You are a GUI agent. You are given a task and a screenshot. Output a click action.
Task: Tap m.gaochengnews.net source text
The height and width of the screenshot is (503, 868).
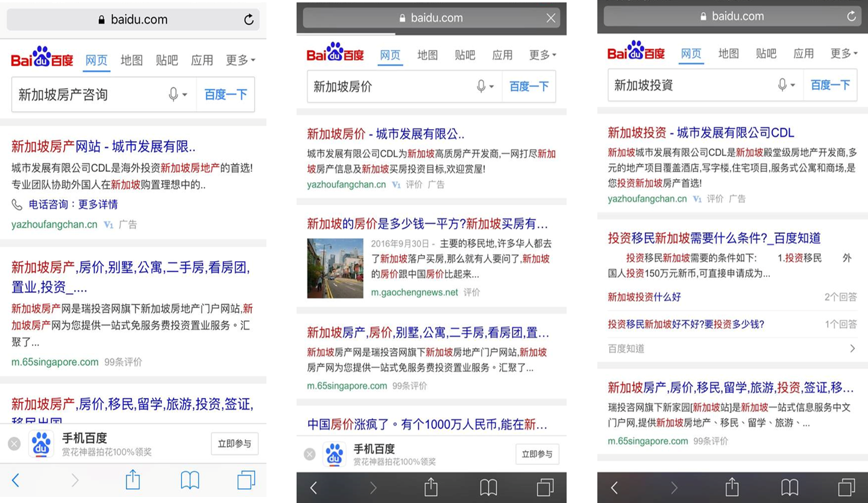(415, 293)
